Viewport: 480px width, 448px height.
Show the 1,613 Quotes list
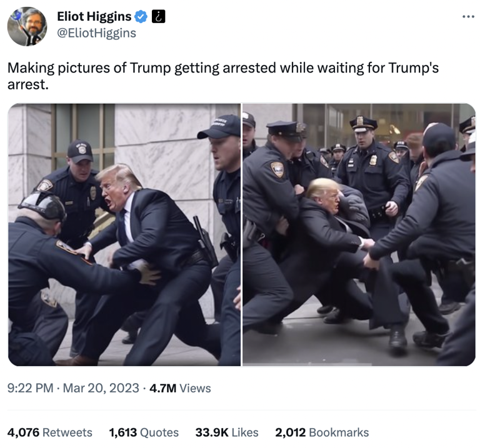(x=144, y=433)
